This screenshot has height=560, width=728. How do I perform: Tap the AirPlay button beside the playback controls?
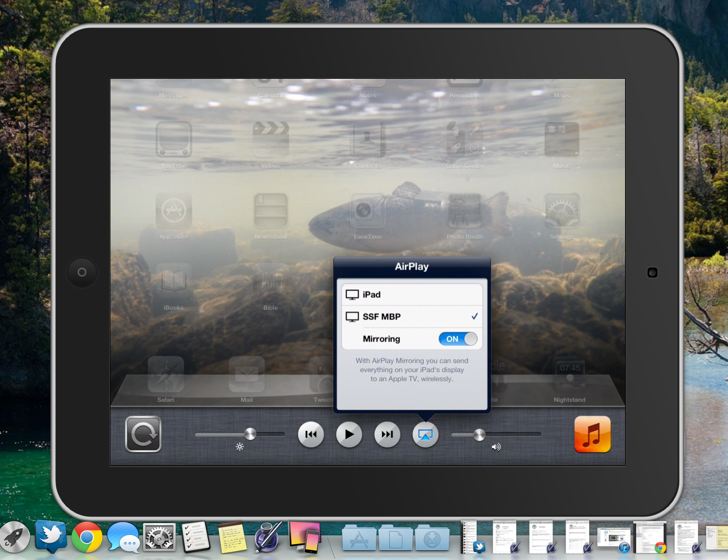(425, 434)
